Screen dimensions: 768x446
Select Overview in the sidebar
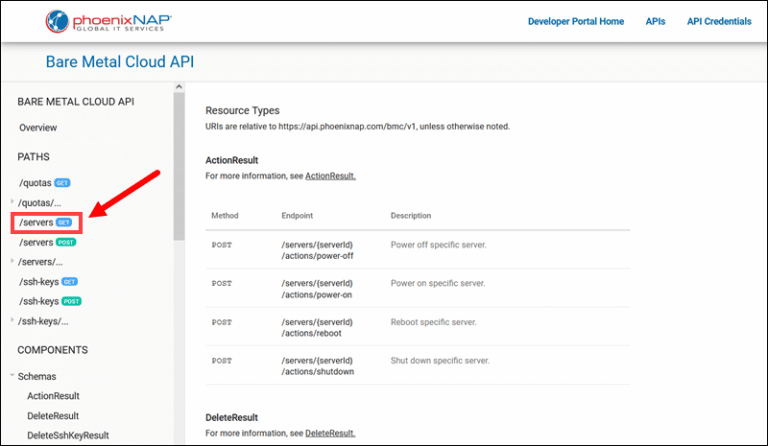click(38, 128)
